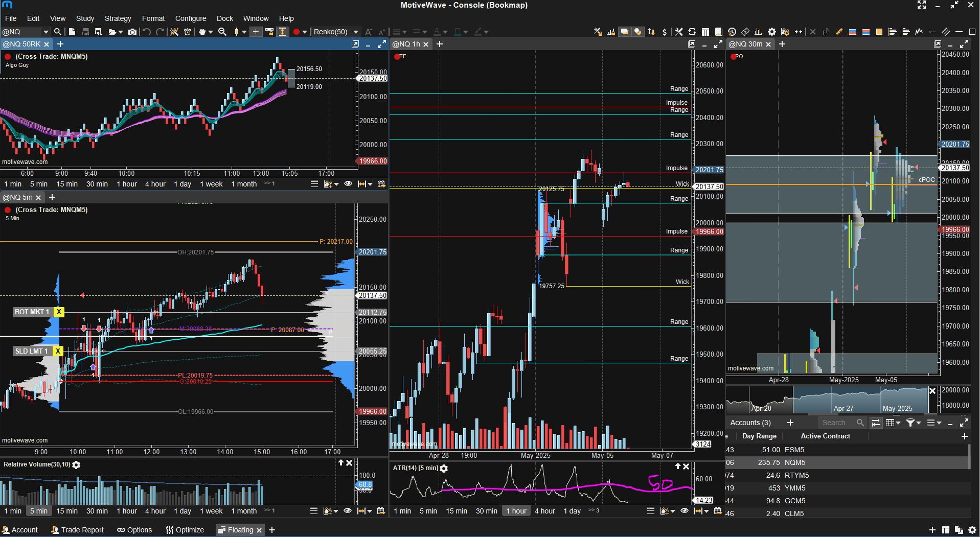Create a new chart file
Screen dimensions: 980x537
coord(72,32)
